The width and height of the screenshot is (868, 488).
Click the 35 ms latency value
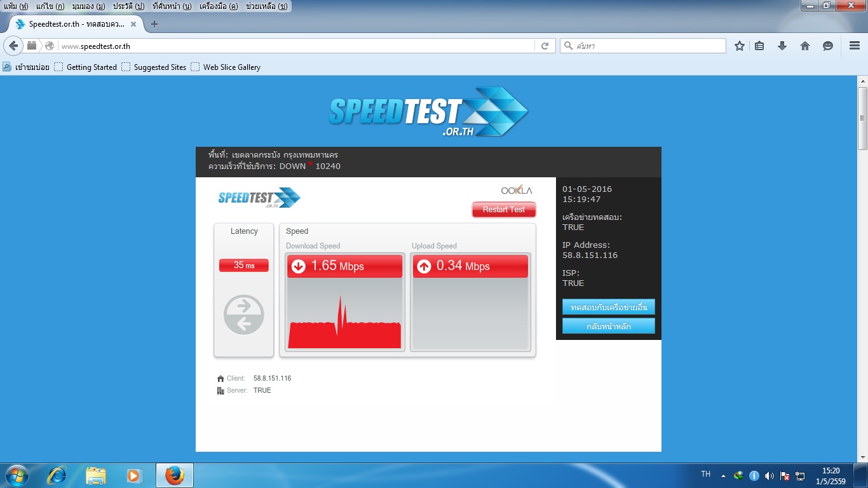(x=244, y=265)
